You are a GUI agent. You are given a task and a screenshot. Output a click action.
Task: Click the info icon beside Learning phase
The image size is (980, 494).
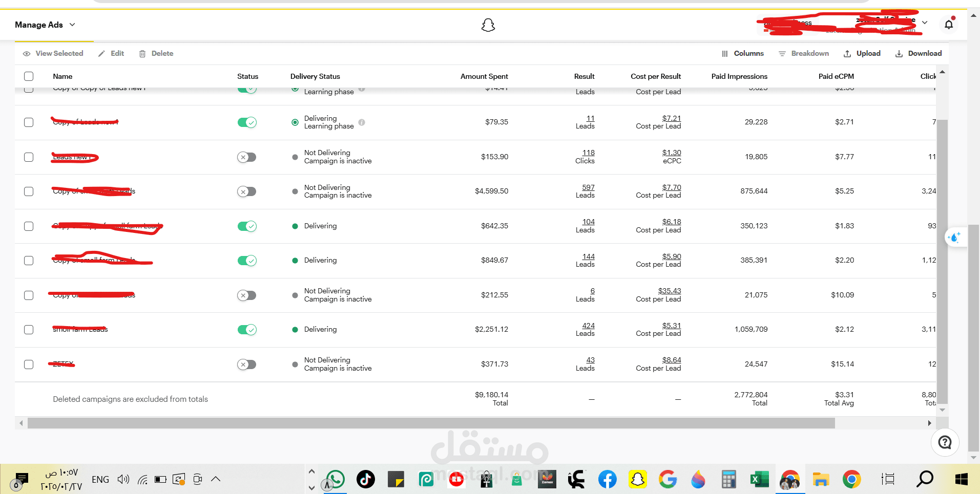click(x=362, y=122)
